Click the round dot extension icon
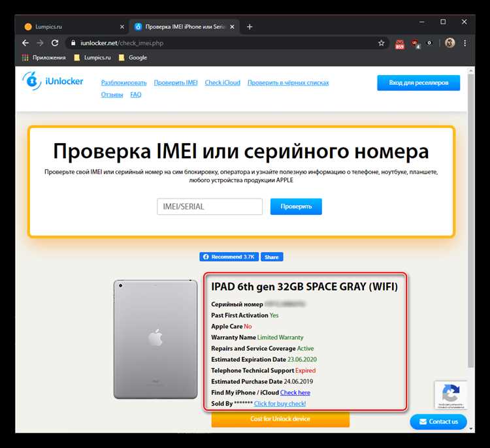 coord(430,43)
